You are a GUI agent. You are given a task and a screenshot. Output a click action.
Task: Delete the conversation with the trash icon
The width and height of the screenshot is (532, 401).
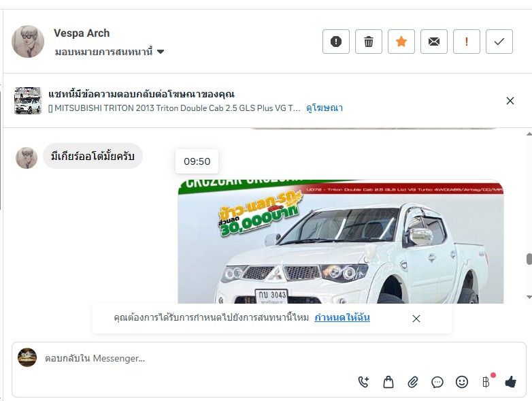tap(369, 42)
